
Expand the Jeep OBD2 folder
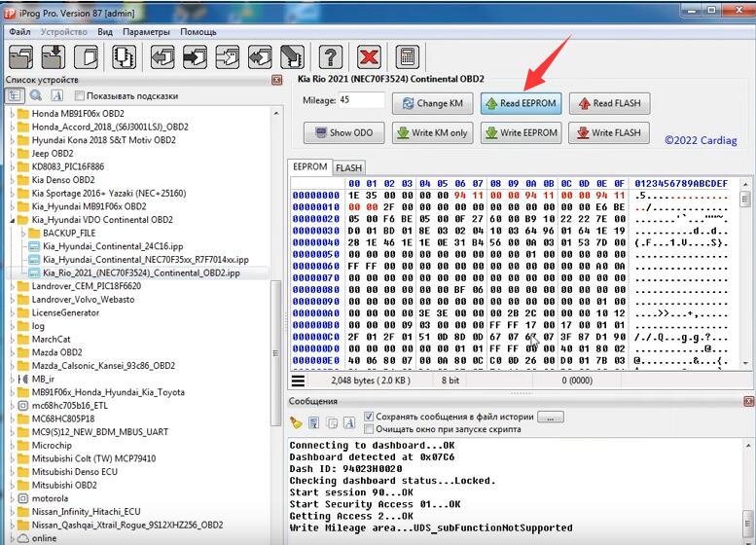[x=12, y=154]
